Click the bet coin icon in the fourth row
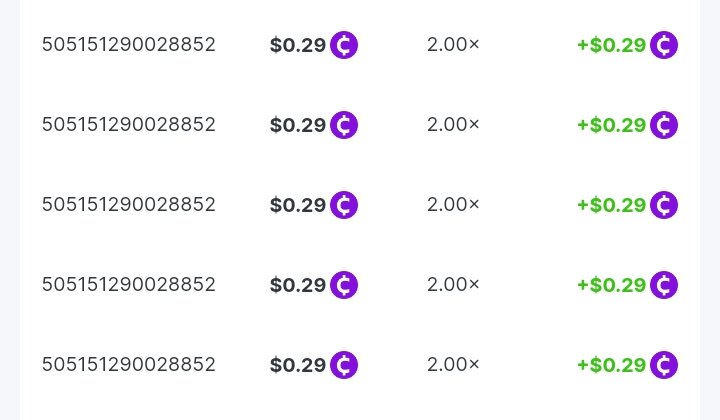The image size is (720, 420). pyautogui.click(x=344, y=285)
